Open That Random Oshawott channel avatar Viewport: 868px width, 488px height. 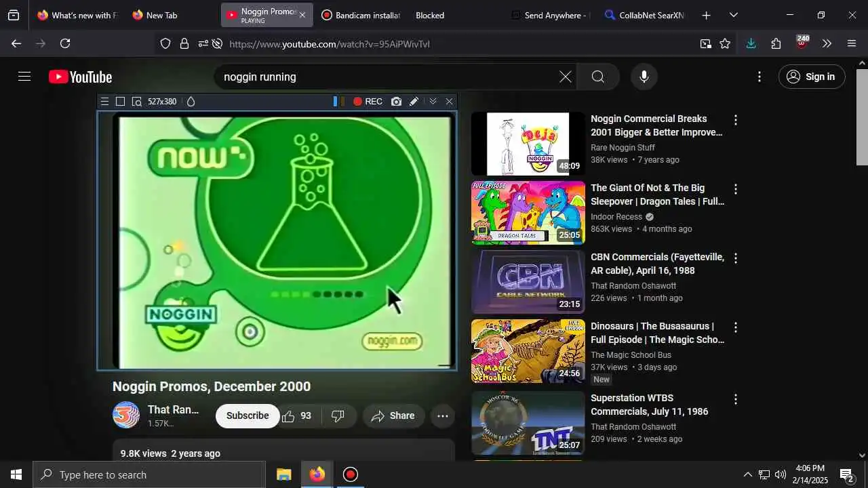(x=126, y=415)
